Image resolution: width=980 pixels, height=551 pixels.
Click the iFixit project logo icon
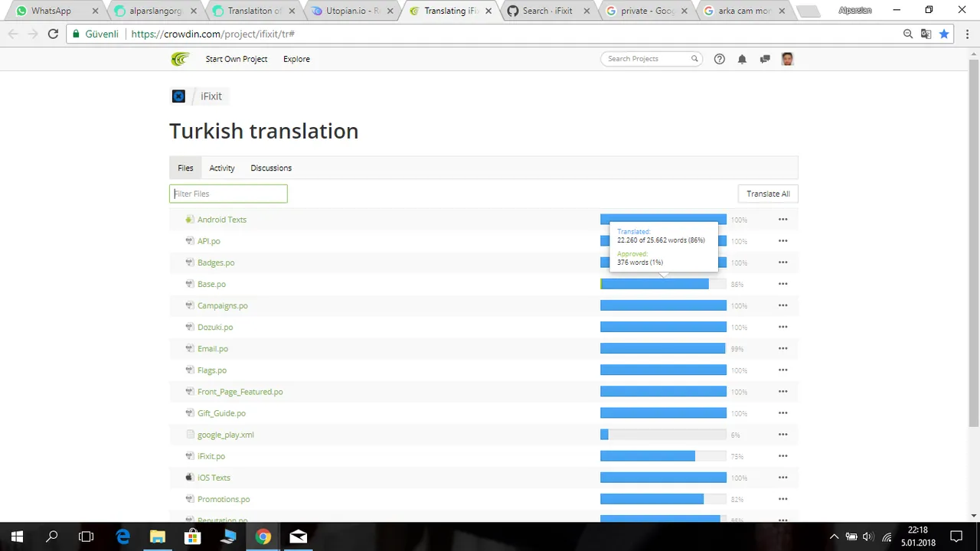pos(178,96)
